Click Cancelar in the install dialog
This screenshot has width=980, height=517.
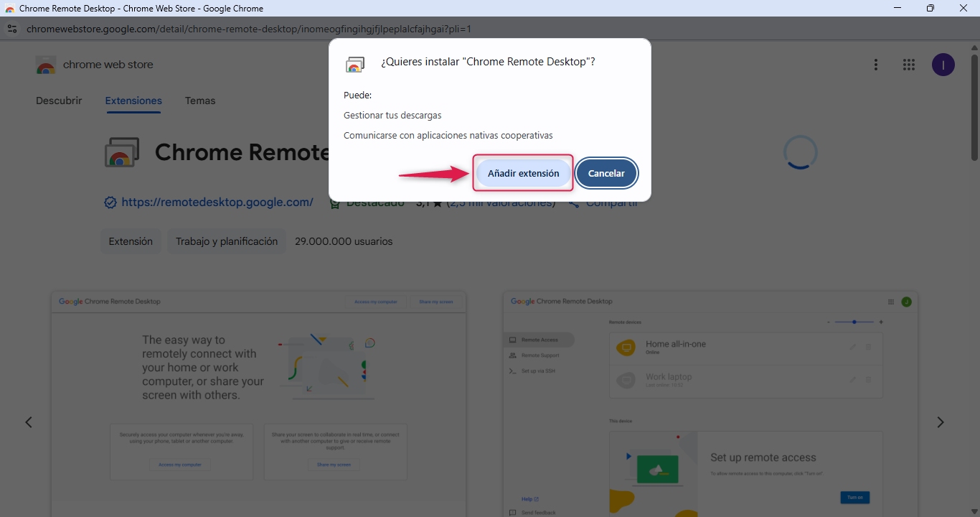click(x=606, y=173)
